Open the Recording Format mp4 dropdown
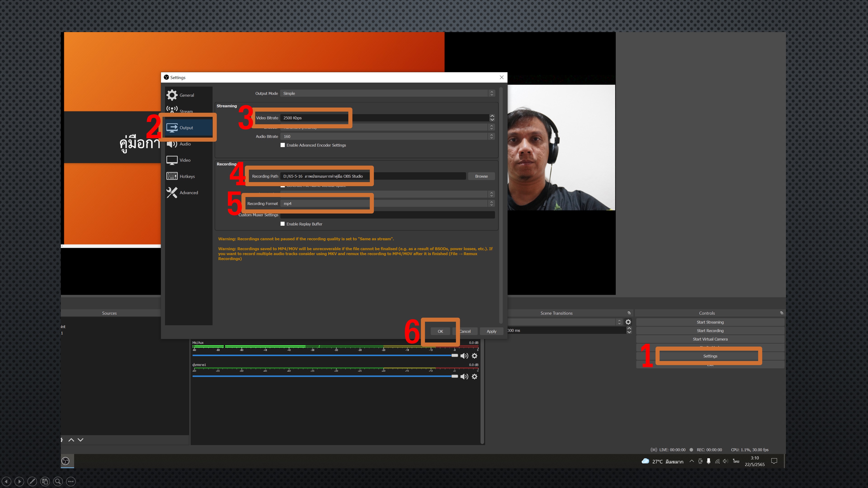868x488 pixels. tap(387, 203)
